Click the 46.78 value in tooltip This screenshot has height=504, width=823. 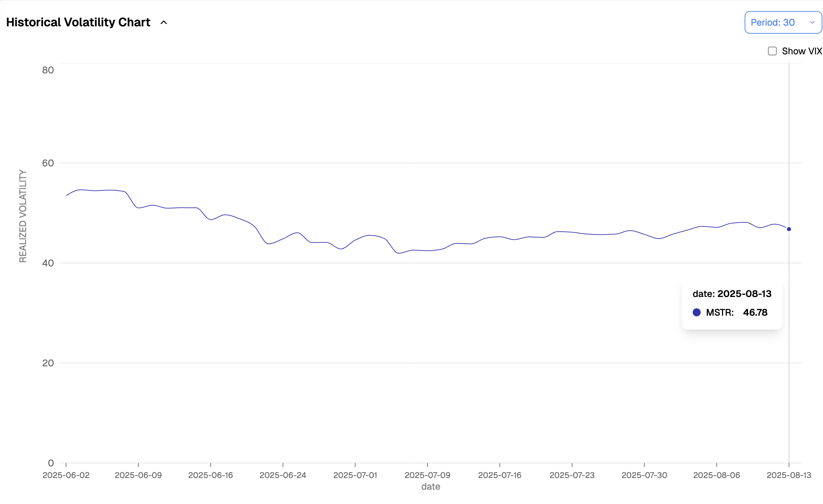pyautogui.click(x=755, y=312)
